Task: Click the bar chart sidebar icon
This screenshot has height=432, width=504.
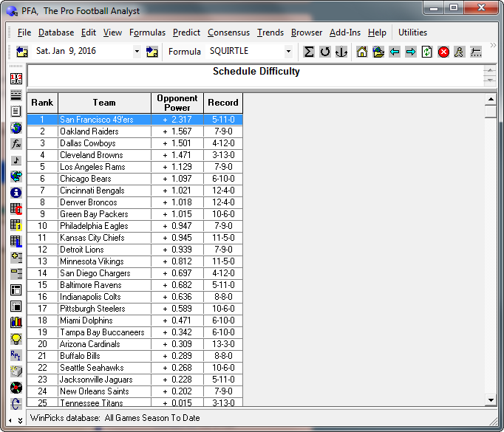Action: click(x=16, y=322)
